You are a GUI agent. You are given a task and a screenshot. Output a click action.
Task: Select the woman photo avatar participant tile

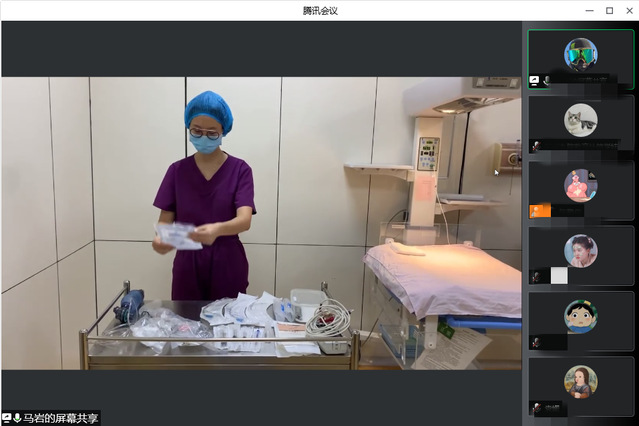[580, 254]
